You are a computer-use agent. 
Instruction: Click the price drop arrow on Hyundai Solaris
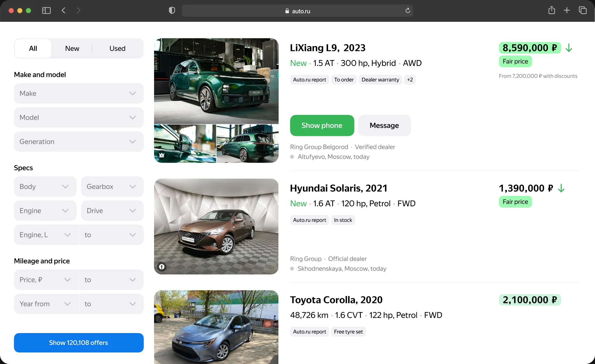(x=561, y=188)
